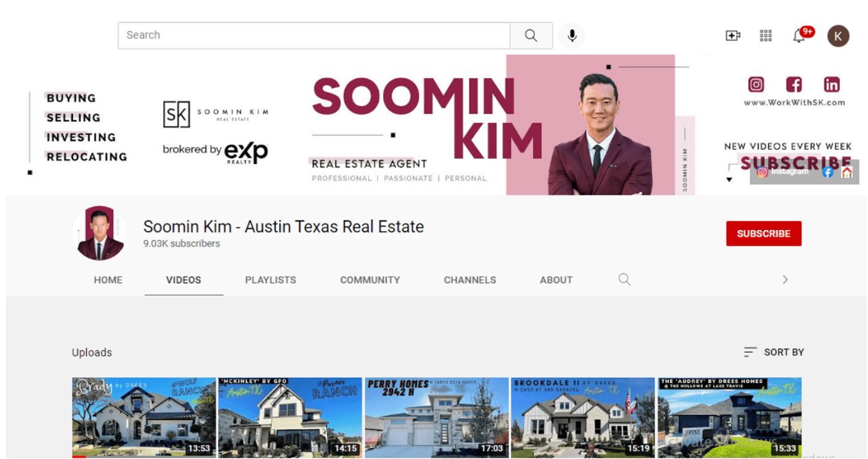Go to the Community tab
Screen dimensions: 868x459
pyautogui.click(x=370, y=280)
